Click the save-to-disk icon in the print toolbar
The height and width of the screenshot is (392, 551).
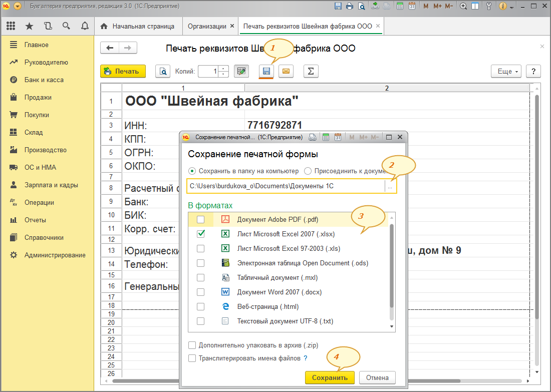click(266, 71)
